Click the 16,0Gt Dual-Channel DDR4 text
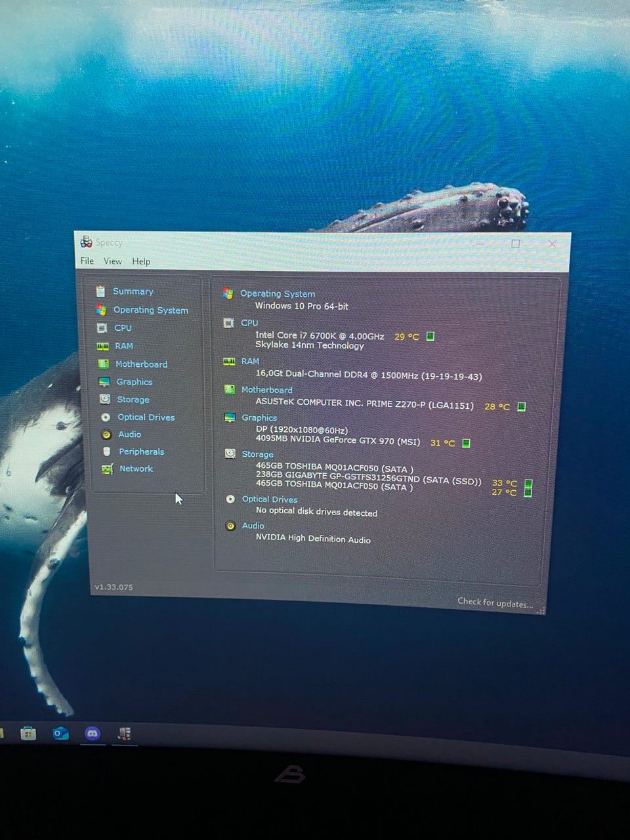 click(369, 375)
